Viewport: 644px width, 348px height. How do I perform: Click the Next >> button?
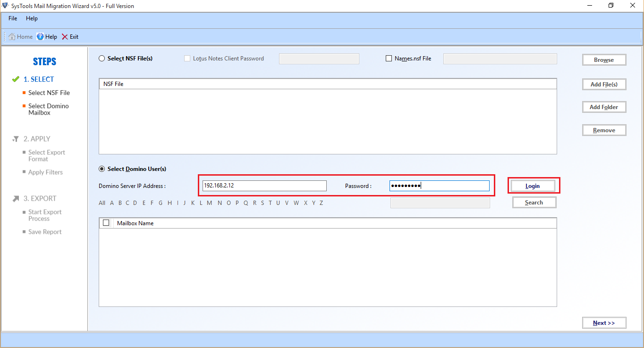pyautogui.click(x=604, y=323)
